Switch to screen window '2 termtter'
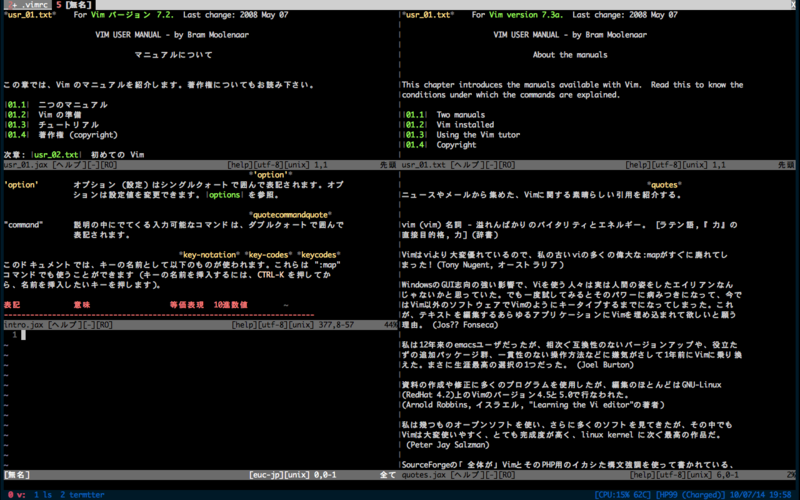The width and height of the screenshot is (800, 500). (82, 494)
